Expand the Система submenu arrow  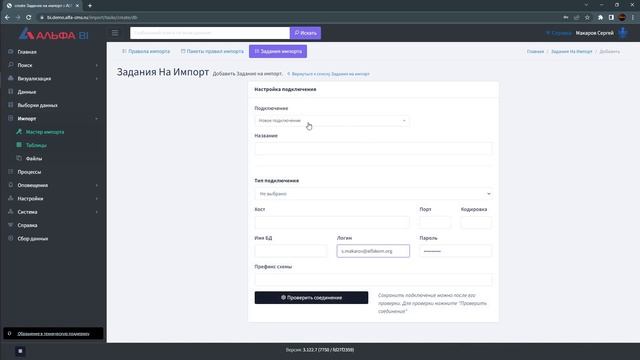pos(97,212)
